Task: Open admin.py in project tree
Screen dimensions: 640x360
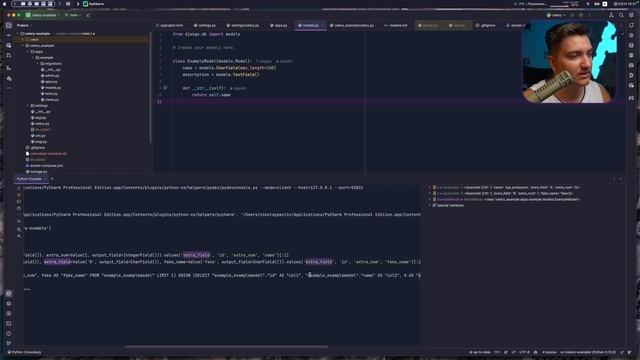Action: click(x=50, y=76)
